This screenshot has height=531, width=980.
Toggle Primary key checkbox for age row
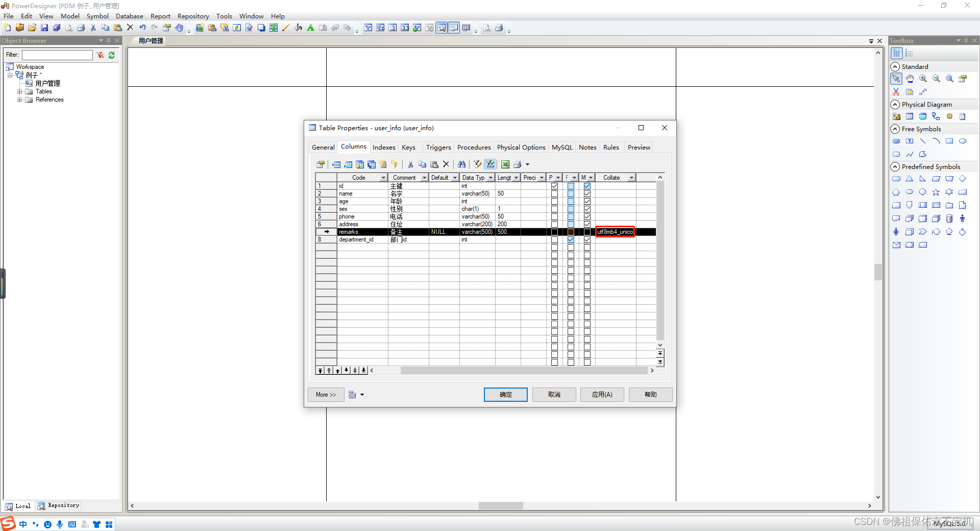(554, 201)
